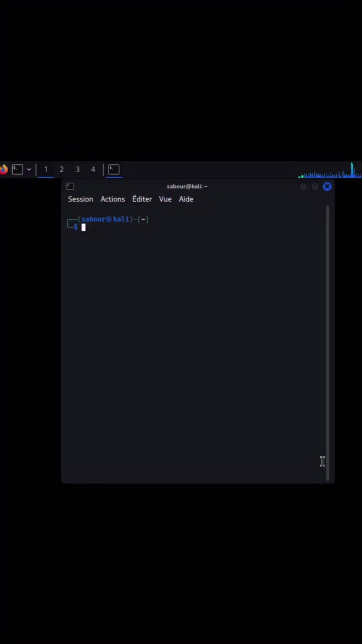Maximize the sabour@kali terminal window
Image resolution: width=362 pixels, height=644 pixels.
[x=315, y=187]
